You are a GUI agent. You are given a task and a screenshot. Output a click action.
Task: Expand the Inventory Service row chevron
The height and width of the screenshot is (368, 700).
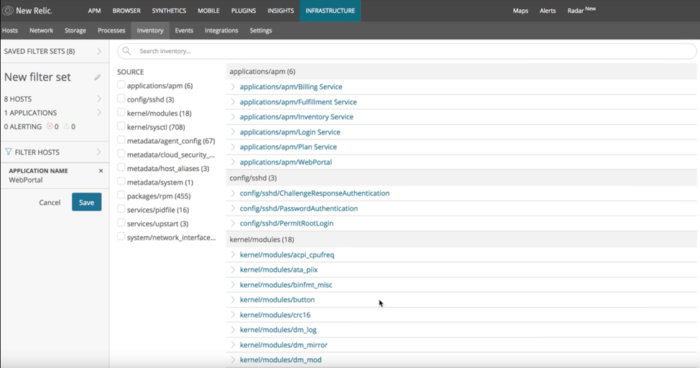coord(233,117)
